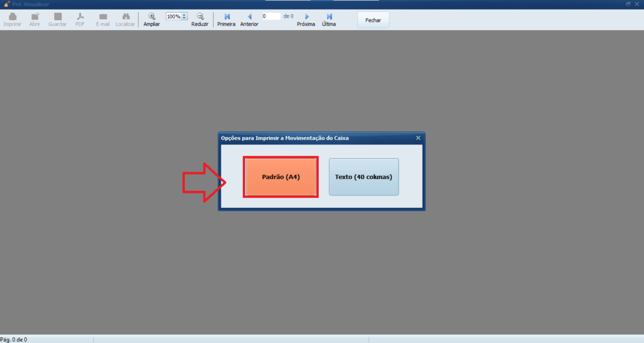644x343 pixels.
Task: Click the Pré-Visualizar window app icon
Action: click(x=6, y=4)
